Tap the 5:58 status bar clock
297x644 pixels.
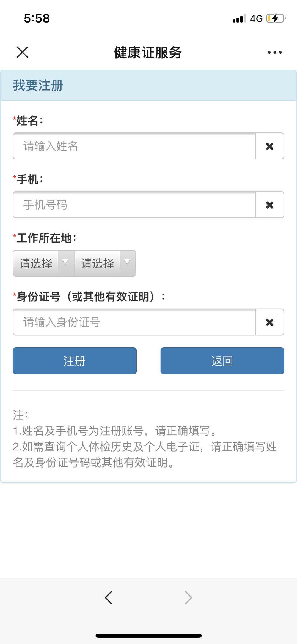[x=37, y=18]
